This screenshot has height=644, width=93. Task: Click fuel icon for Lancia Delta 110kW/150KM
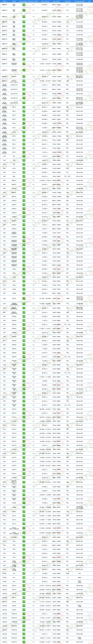[x=24, y=594]
